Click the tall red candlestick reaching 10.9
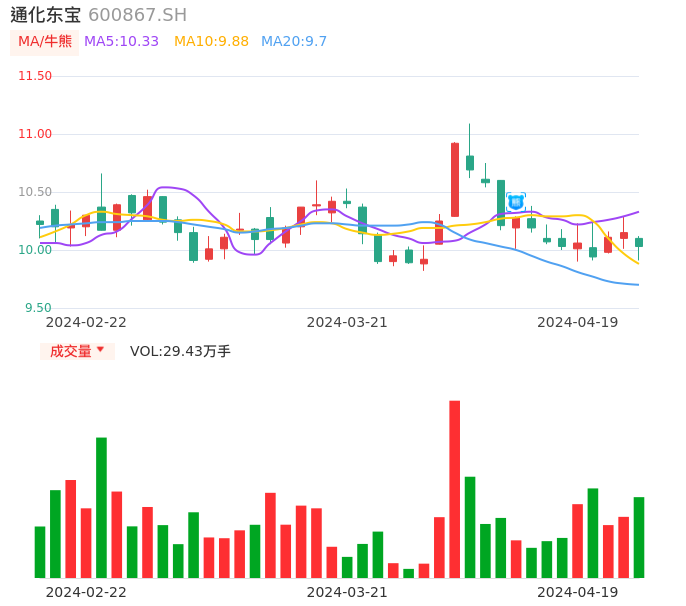 pyautogui.click(x=455, y=179)
